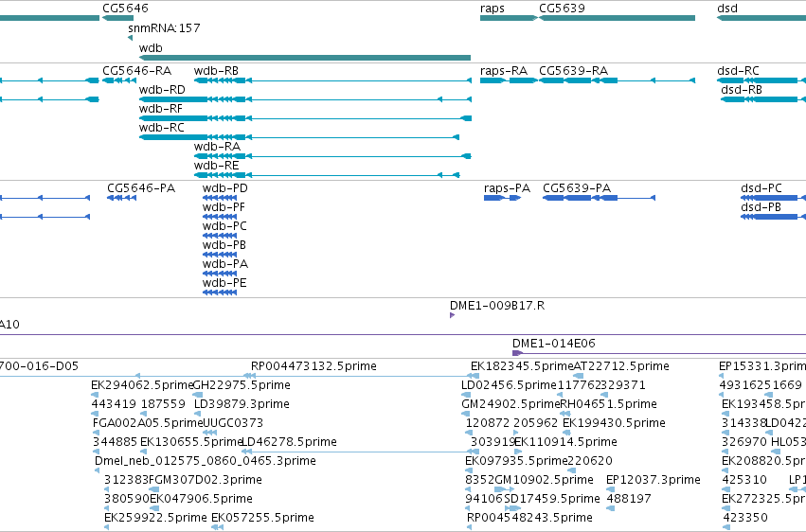Click the dsd-RB transcript label
Viewport: 806px width, 532px height.
(742, 90)
